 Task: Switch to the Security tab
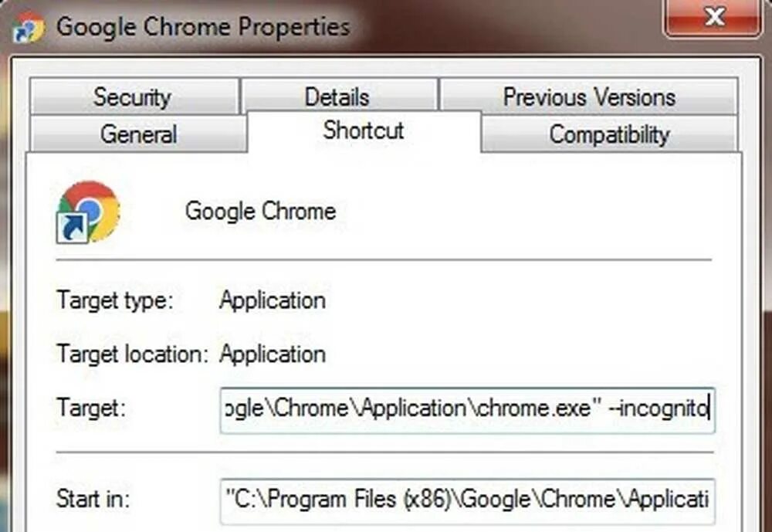click(132, 97)
